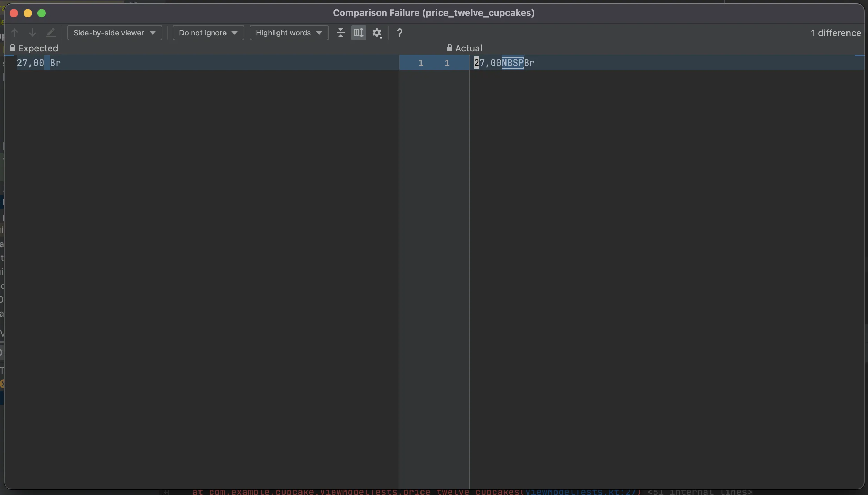
Task: Click the help question mark icon
Action: (x=399, y=33)
